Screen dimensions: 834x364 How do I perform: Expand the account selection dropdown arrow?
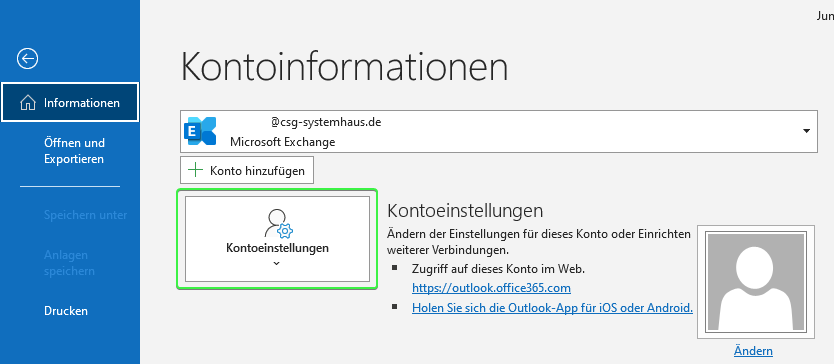coord(806,131)
